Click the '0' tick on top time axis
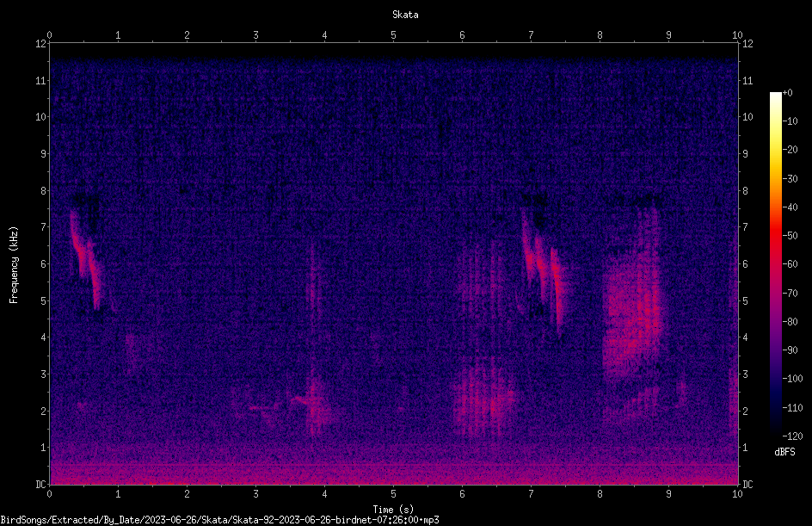This screenshot has width=812, height=526. point(49,35)
